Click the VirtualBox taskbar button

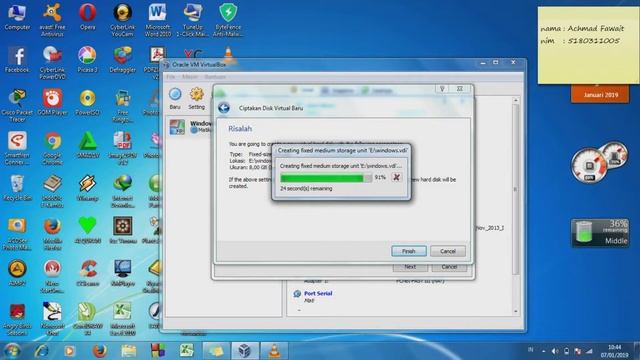pyautogui.click(x=244, y=351)
